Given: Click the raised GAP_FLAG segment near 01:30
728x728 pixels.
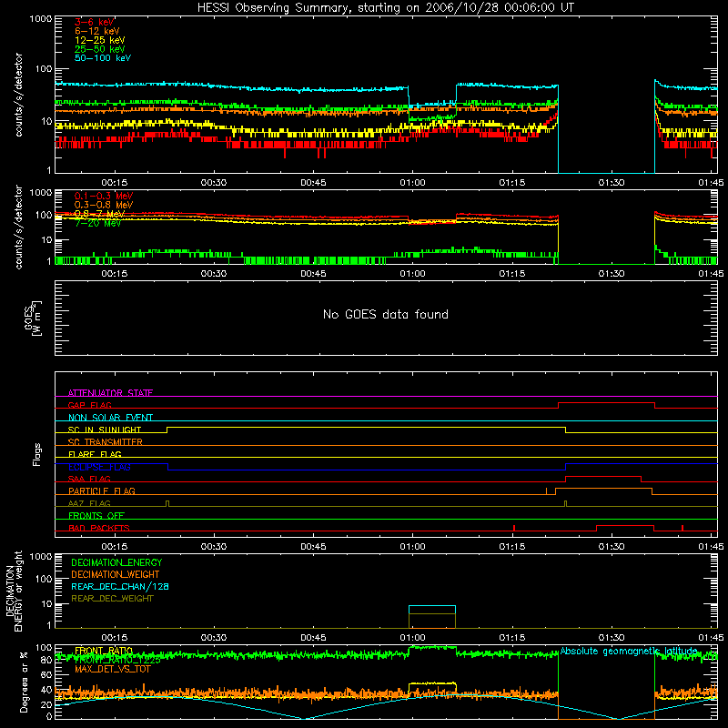Looking at the screenshot, I should click(x=606, y=403).
